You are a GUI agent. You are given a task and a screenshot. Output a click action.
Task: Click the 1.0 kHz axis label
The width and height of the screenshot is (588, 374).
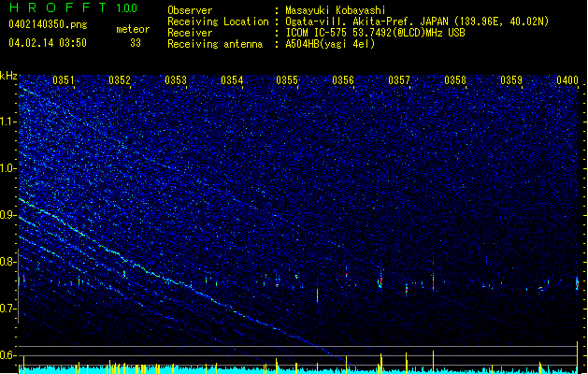(8, 168)
